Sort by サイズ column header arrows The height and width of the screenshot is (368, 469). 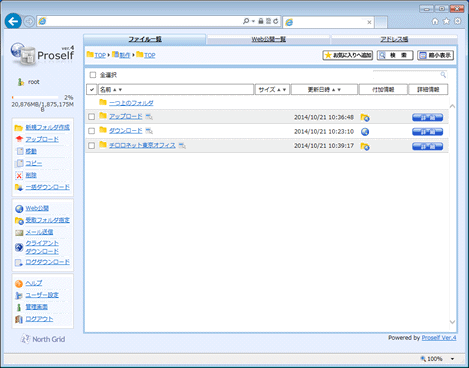(281, 90)
